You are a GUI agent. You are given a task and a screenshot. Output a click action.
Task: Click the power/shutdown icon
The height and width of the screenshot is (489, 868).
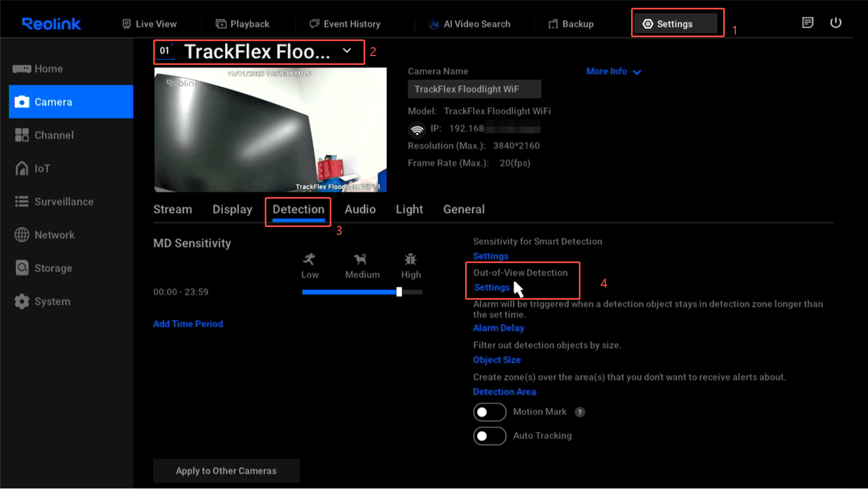click(836, 23)
